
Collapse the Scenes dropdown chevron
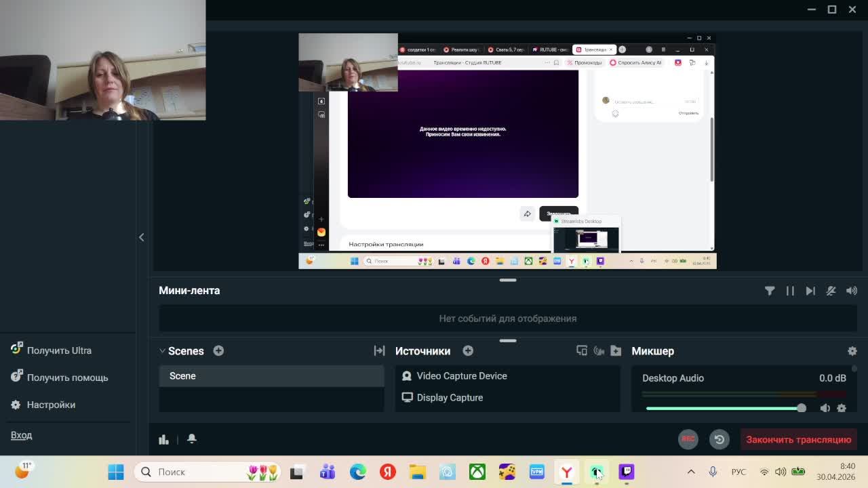click(x=162, y=351)
